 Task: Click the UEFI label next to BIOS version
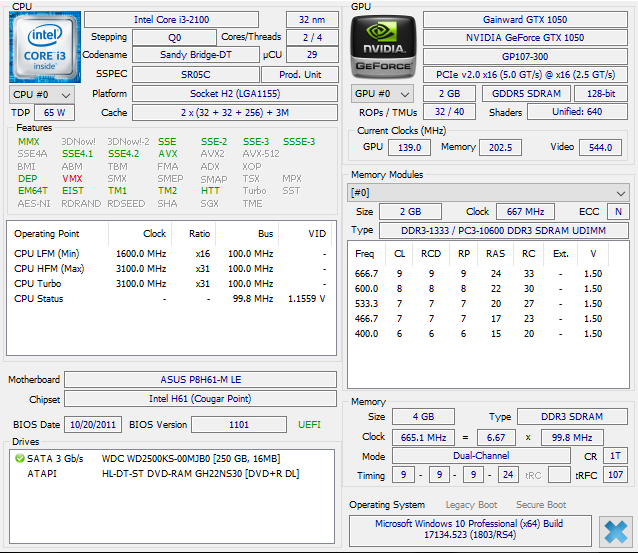click(x=310, y=425)
